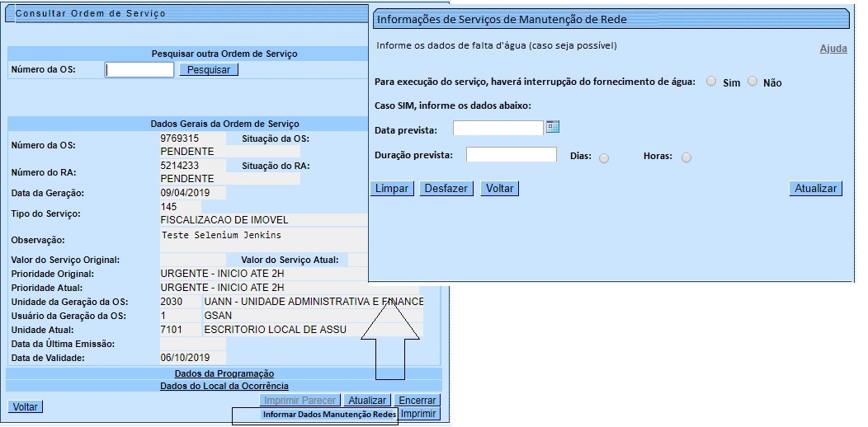Click the Pesquisar outra Ordem de Serviço header
The width and height of the screenshot is (868, 427).
(224, 54)
